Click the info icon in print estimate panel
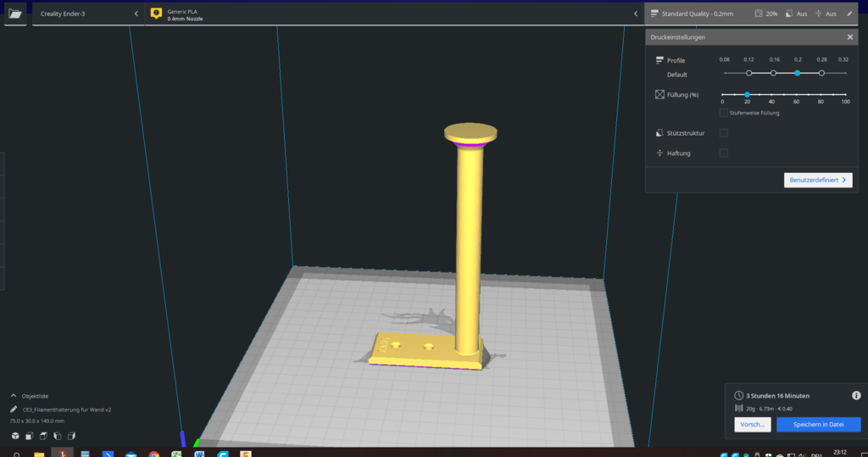Viewport: 868px width, 457px height. (x=855, y=396)
